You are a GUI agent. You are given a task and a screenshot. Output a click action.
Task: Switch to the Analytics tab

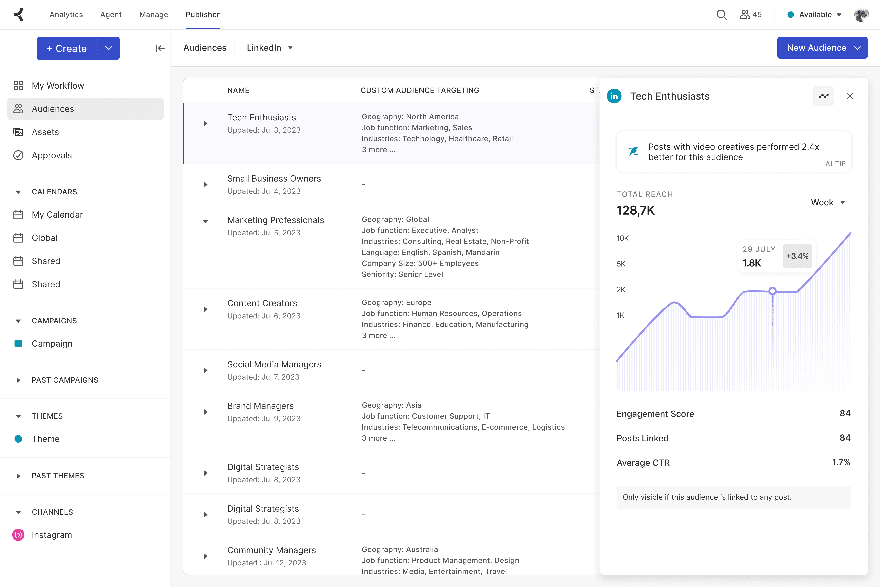[66, 15]
